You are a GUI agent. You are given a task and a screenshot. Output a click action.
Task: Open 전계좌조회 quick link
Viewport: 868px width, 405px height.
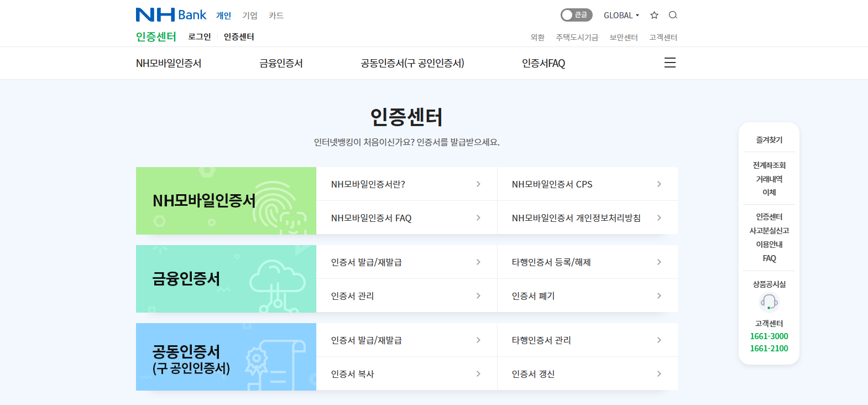coord(769,165)
